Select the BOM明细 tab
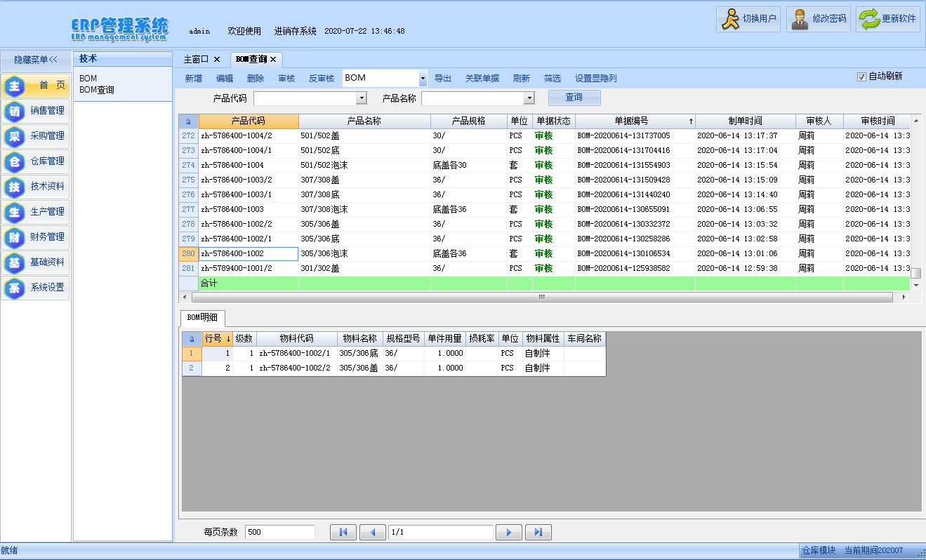This screenshot has height=560, width=926. coord(202,318)
